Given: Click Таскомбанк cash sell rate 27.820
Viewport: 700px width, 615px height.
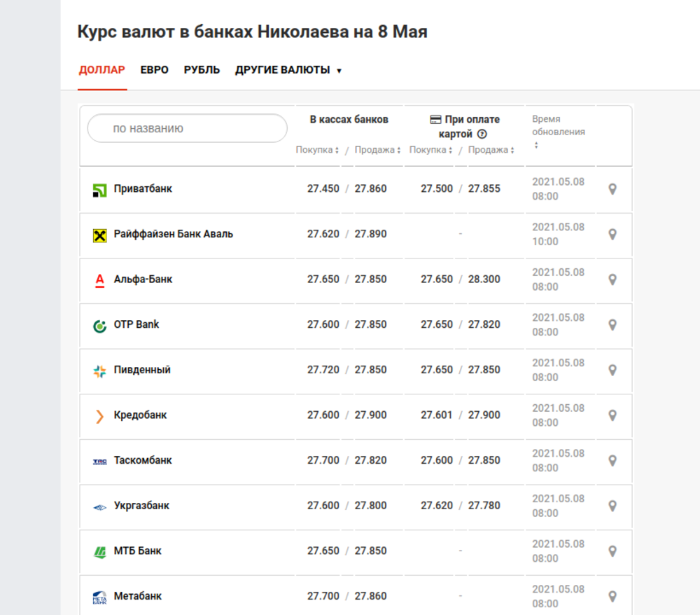Looking at the screenshot, I should point(370,460).
